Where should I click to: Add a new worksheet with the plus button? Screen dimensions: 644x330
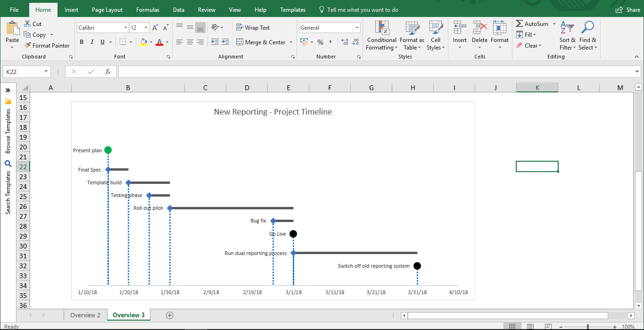click(170, 315)
